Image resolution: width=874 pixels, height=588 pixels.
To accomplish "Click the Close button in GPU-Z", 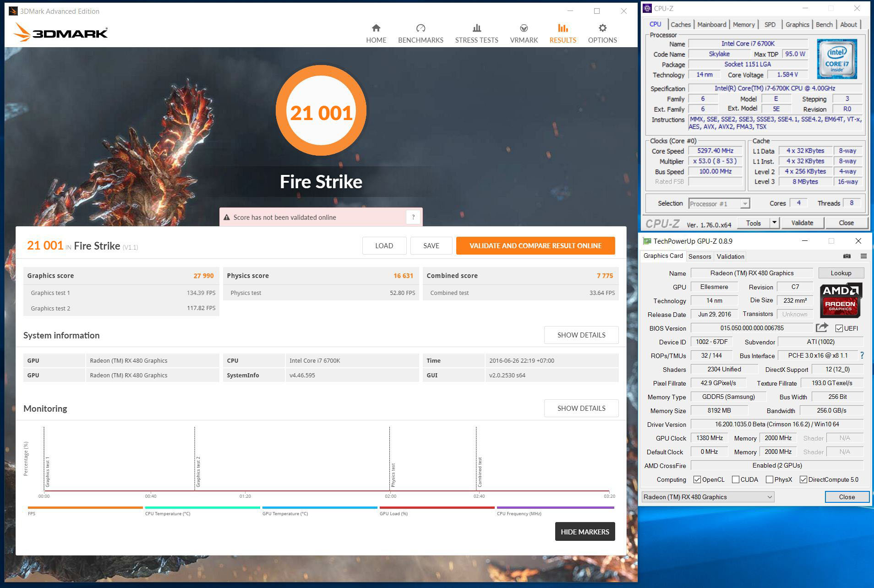I will (847, 497).
